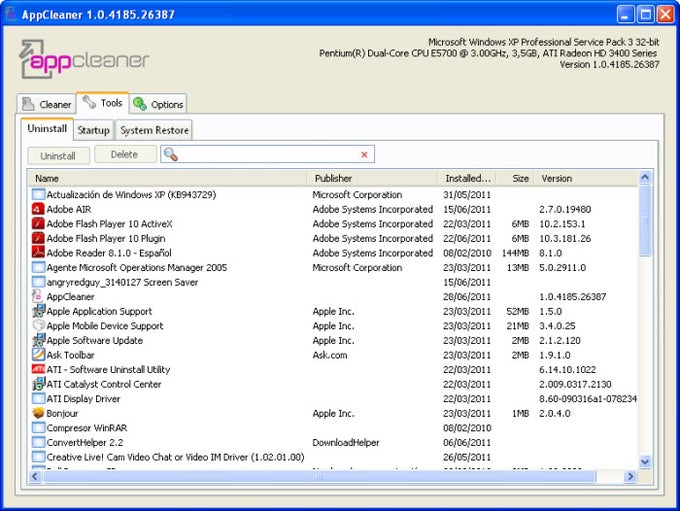
Task: Select the 'Compresor WinRAR' name
Action: pyautogui.click(x=87, y=428)
